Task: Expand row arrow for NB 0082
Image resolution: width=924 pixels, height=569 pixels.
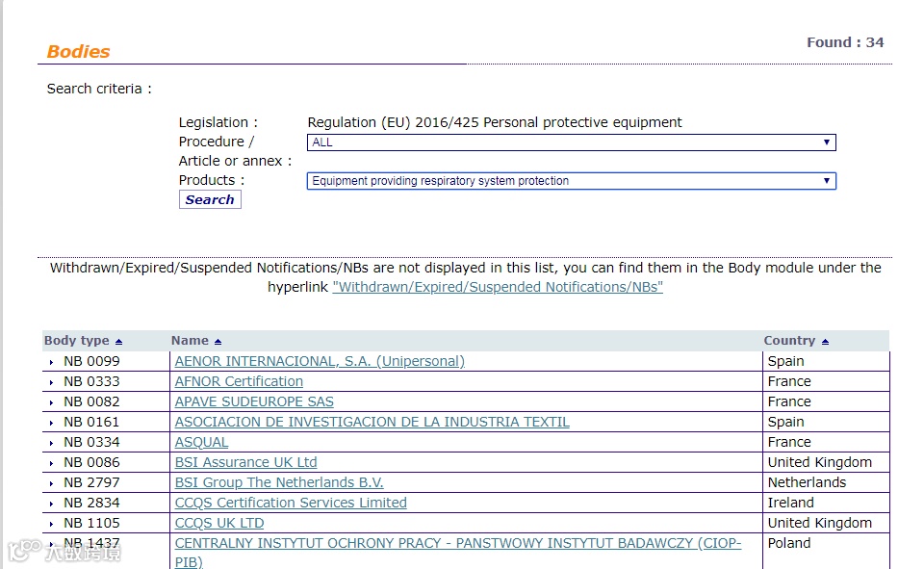Action: tap(52, 402)
